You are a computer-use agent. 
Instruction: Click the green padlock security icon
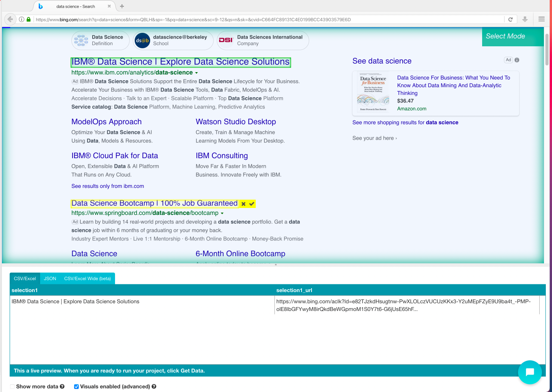coord(29,19)
